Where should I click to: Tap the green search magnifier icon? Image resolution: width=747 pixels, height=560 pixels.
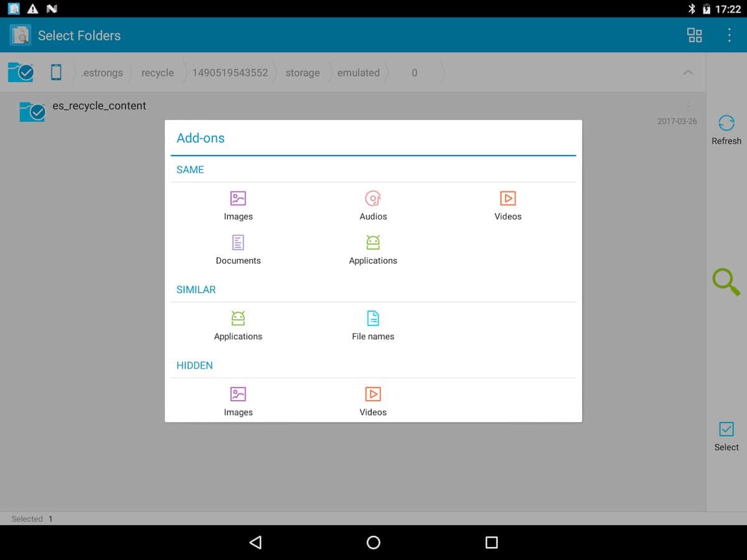(x=726, y=282)
